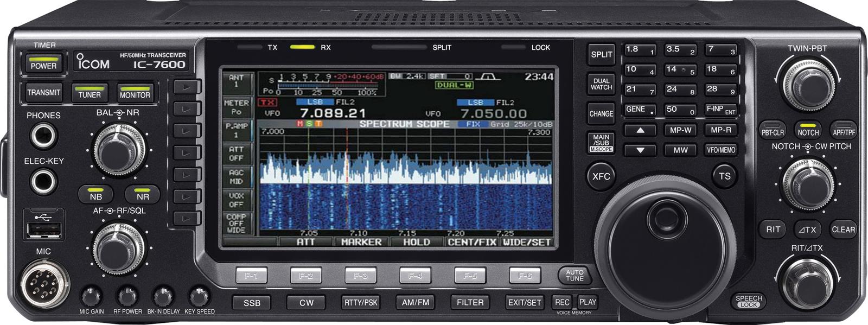The height and width of the screenshot is (325, 868).
Task: Push the soft key beside AGC MID
Action: (187, 175)
